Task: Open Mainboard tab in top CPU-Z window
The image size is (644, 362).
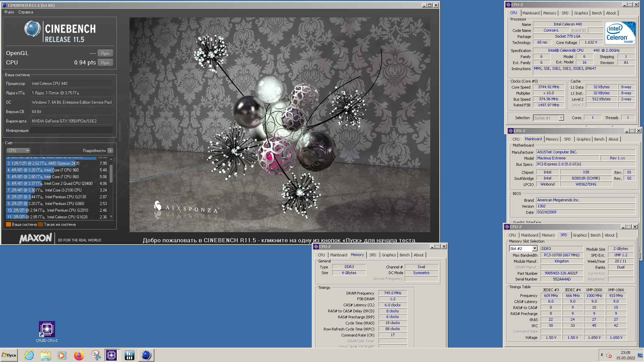Action: (x=531, y=13)
